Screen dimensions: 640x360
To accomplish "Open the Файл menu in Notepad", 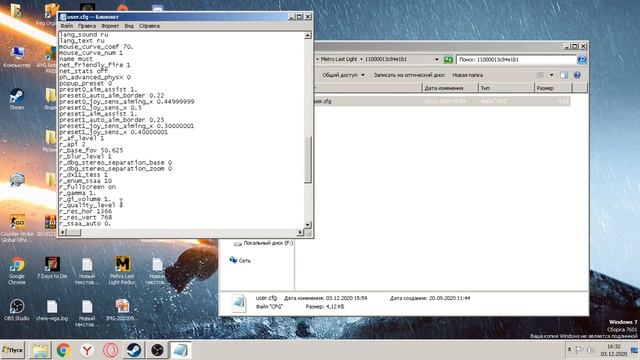I will 67,26.
